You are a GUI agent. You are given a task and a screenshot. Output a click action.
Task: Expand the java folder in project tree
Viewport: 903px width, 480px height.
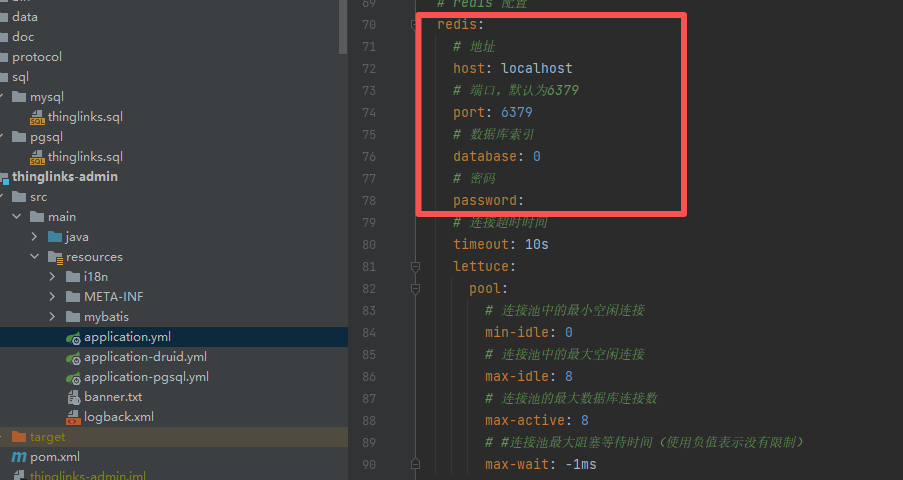[35, 237]
